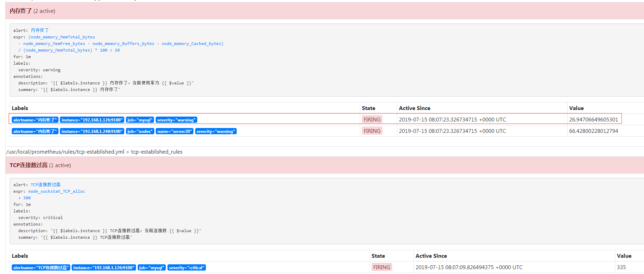Image resolution: width=644 pixels, height=274 pixels.
Task: Collapse the 内存炸了 (2 active) alert header
Action: 32,11
